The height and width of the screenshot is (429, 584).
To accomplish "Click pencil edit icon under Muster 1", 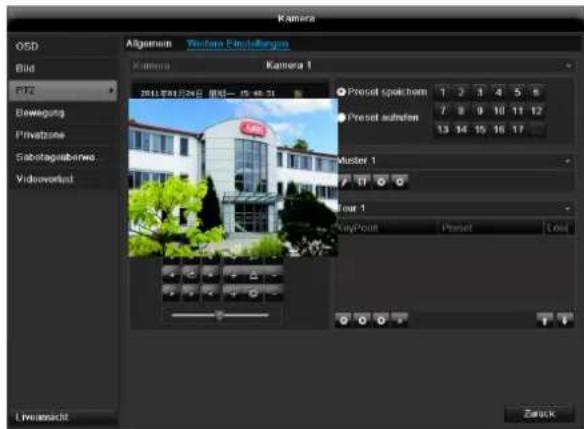I will (x=345, y=182).
